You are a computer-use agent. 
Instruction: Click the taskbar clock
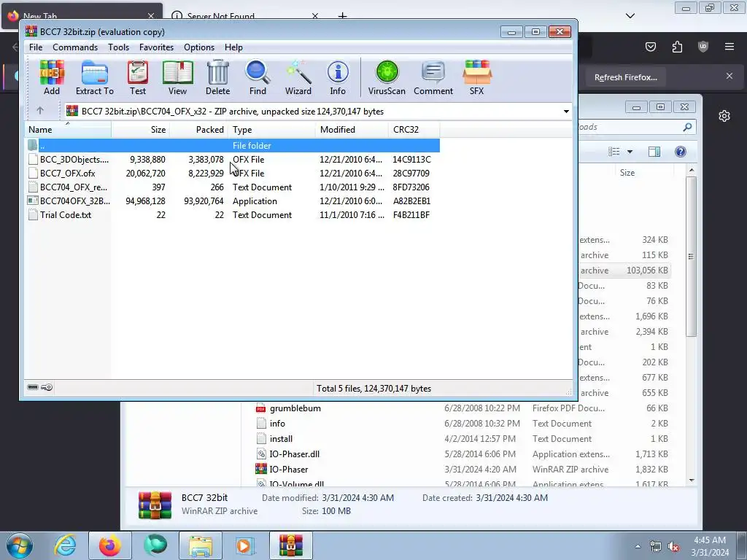click(x=710, y=546)
